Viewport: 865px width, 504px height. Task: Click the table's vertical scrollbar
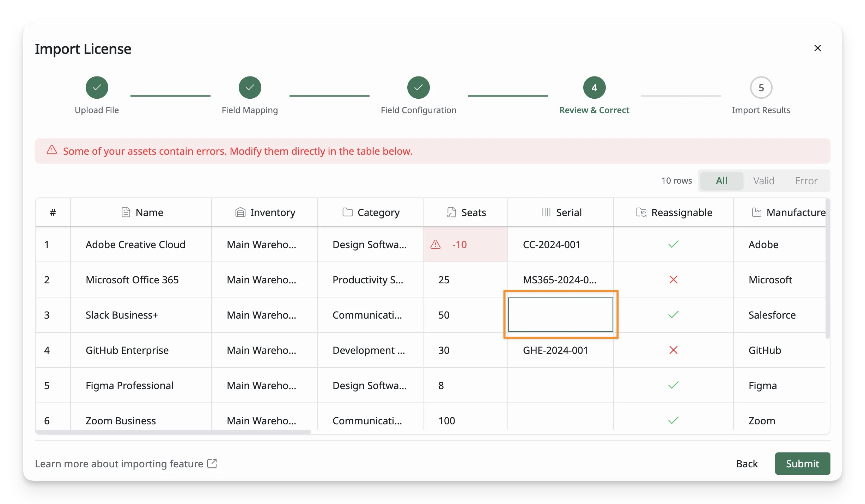click(x=827, y=269)
